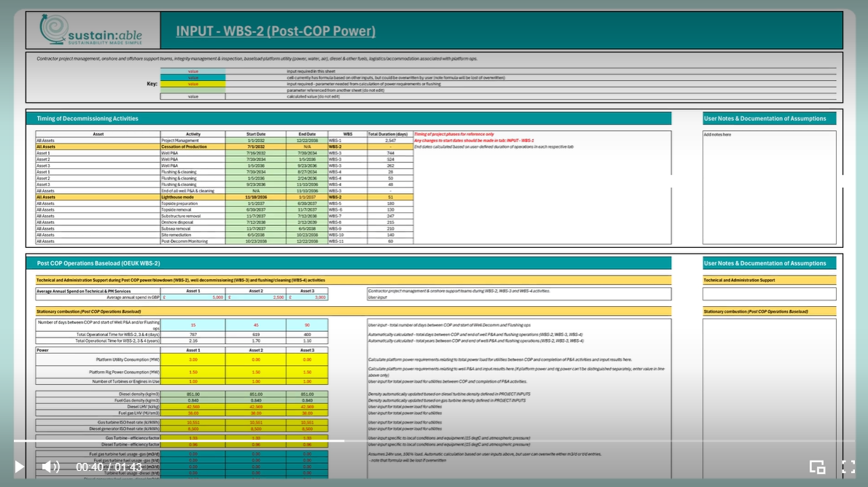Open picture-in-picture mode
This screenshot has height=487, width=868.
[817, 467]
